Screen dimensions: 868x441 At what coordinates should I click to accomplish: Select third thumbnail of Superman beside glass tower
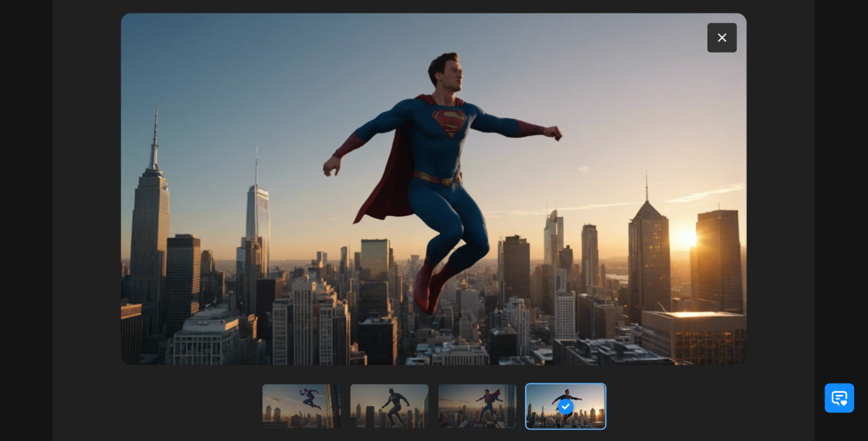(x=477, y=406)
